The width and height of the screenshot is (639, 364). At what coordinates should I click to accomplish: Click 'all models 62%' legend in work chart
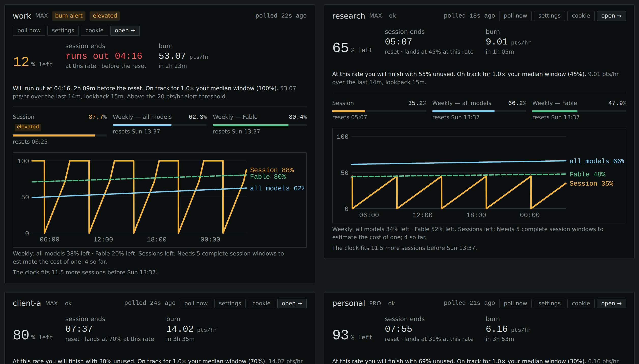click(277, 188)
